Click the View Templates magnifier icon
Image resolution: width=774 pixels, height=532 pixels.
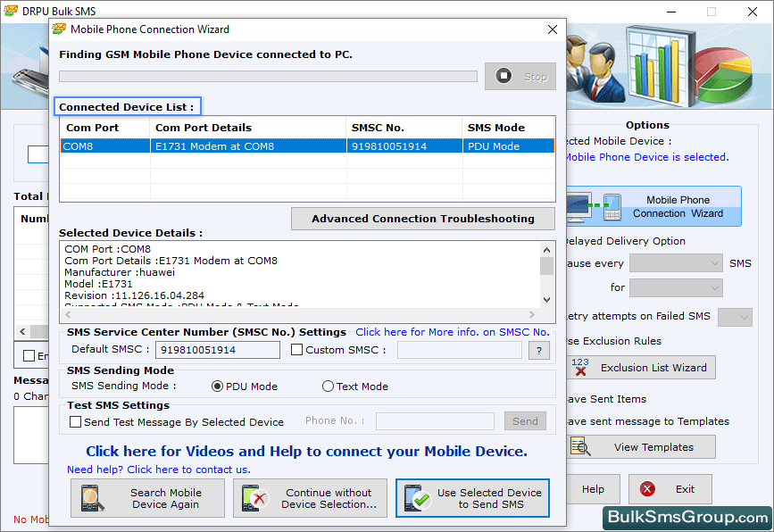pos(580,446)
